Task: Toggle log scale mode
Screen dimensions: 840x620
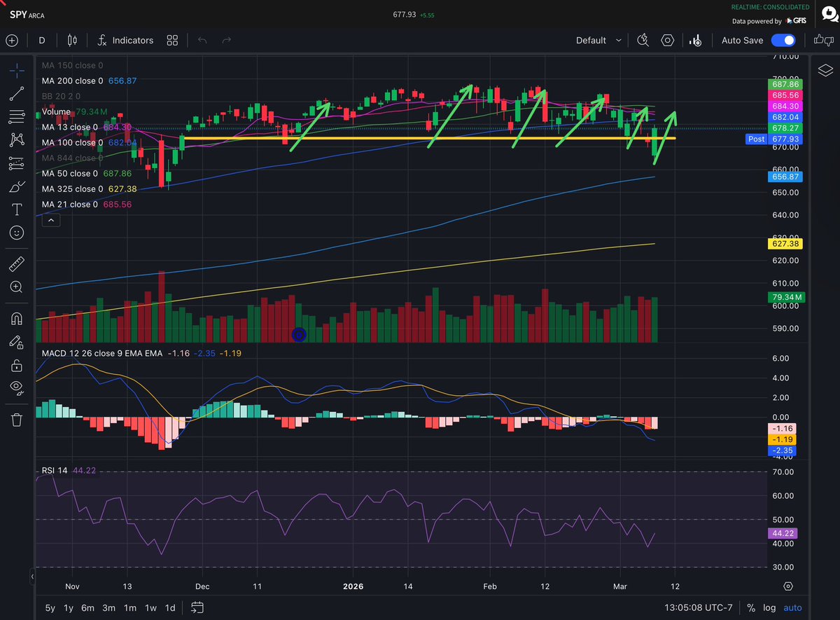Action: [769, 607]
